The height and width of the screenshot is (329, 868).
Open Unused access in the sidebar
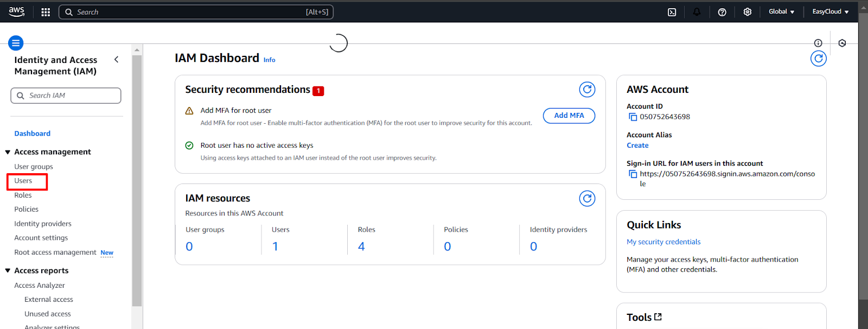point(48,314)
